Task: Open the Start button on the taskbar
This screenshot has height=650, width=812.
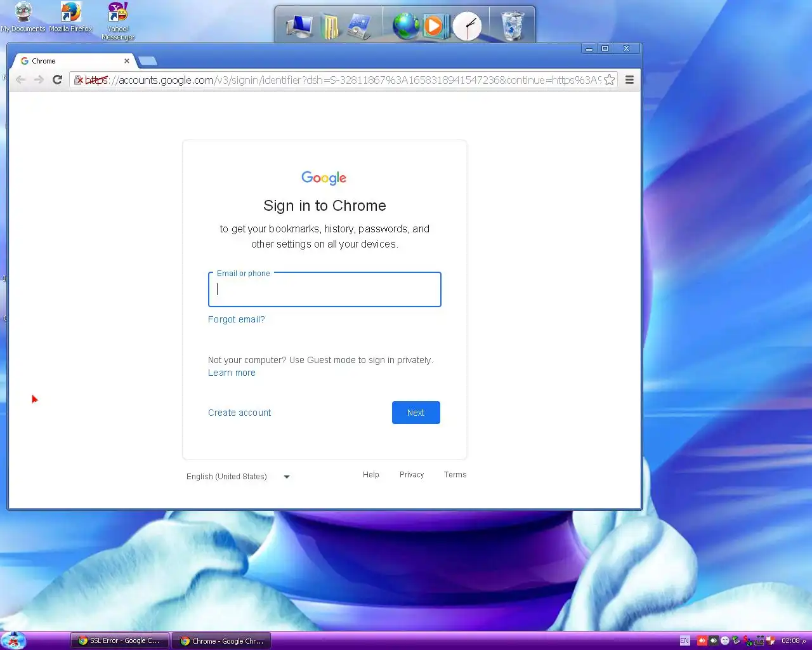Action: [13, 640]
